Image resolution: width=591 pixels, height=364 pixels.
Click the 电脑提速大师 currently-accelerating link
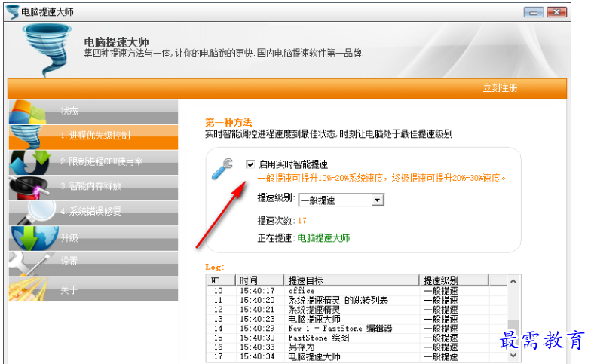pos(324,238)
